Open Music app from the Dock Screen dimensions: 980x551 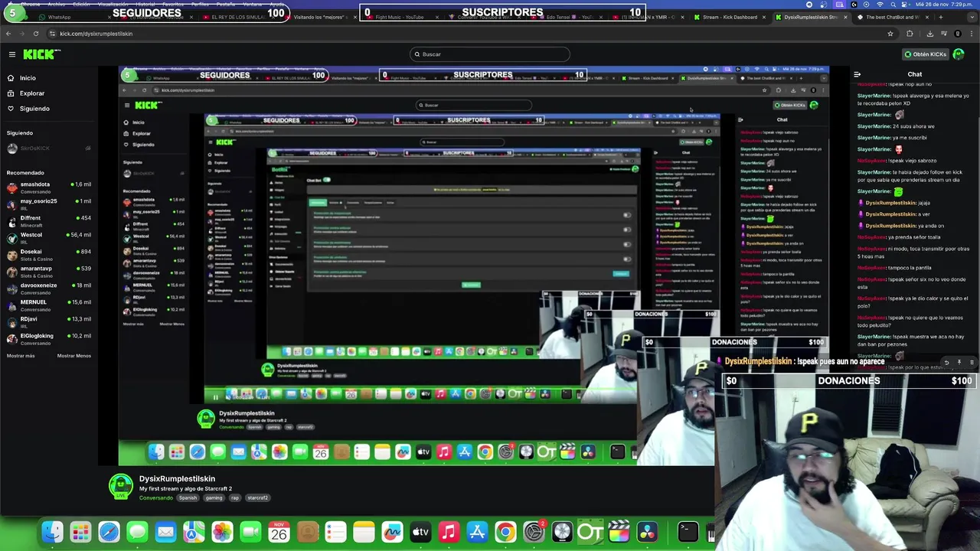[x=449, y=532]
